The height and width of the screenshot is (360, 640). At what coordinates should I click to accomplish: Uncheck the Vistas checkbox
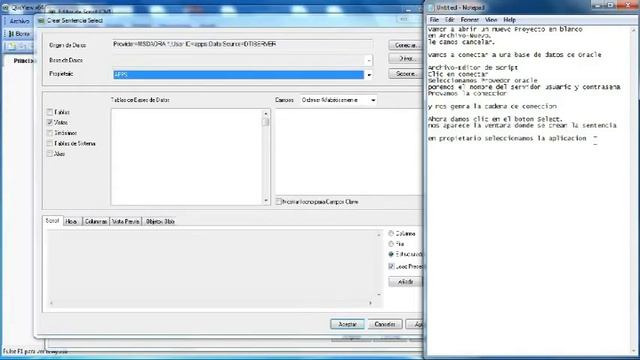tap(50, 122)
